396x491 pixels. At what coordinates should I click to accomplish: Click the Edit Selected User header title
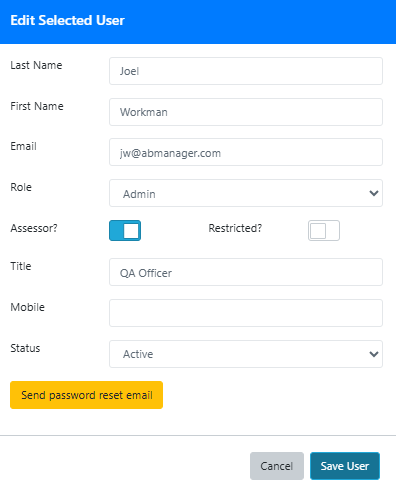pyautogui.click(x=67, y=20)
